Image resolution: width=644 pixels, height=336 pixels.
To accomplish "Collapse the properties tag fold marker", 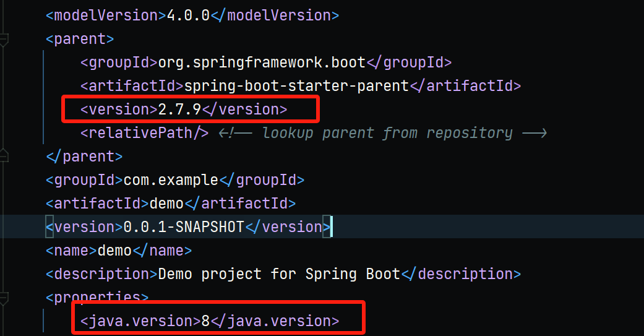I will point(3,299).
